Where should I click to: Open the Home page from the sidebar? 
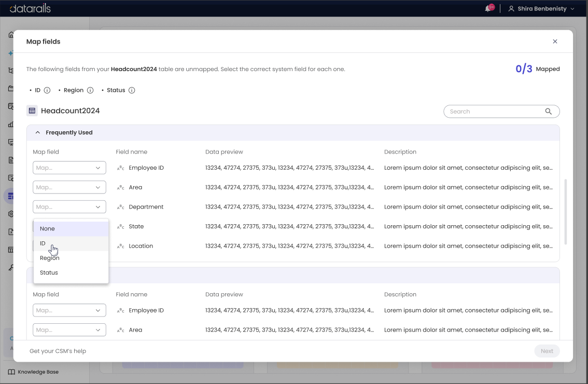point(11,34)
